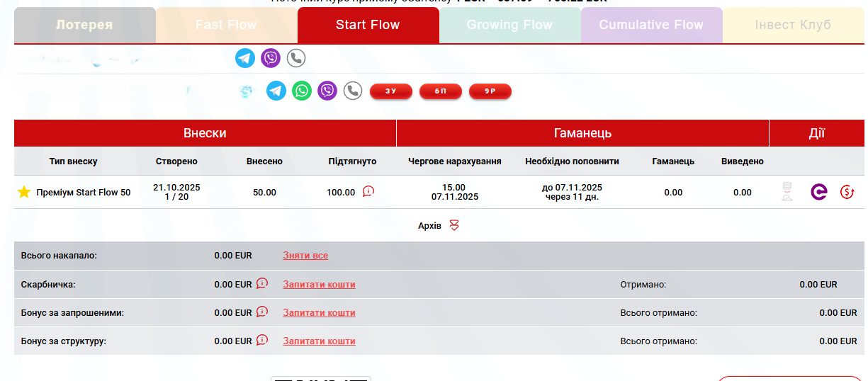Viewport: 868px width, 381px height.
Task: Expand the Архів section with the red chevrons
Action: tap(455, 225)
